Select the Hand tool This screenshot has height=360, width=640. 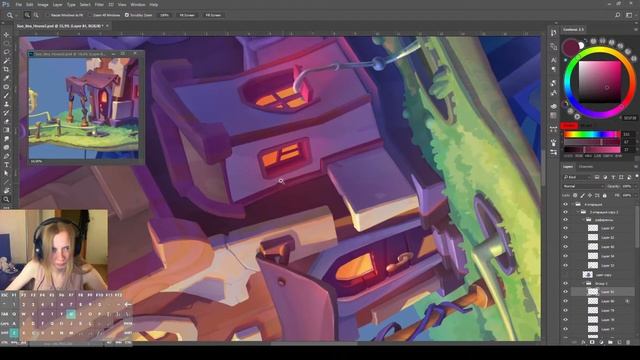tap(6, 191)
